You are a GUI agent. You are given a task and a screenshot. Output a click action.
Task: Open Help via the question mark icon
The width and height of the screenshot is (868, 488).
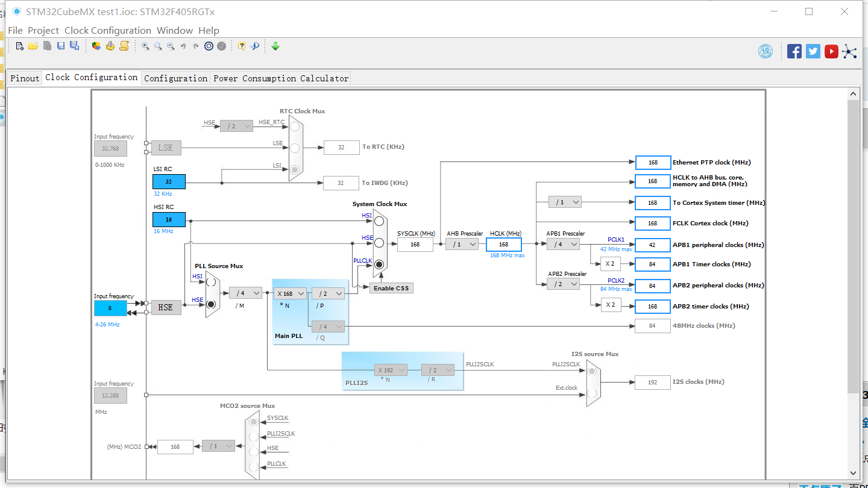242,46
